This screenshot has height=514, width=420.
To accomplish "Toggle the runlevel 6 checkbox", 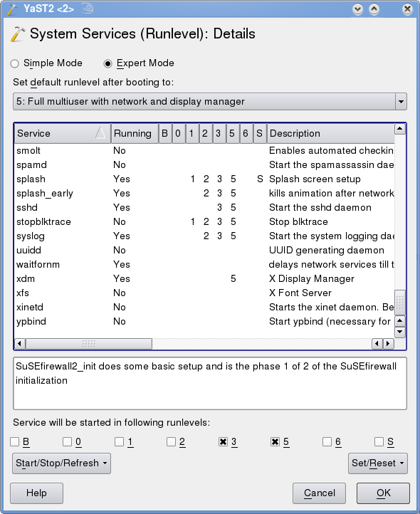I will click(x=327, y=442).
